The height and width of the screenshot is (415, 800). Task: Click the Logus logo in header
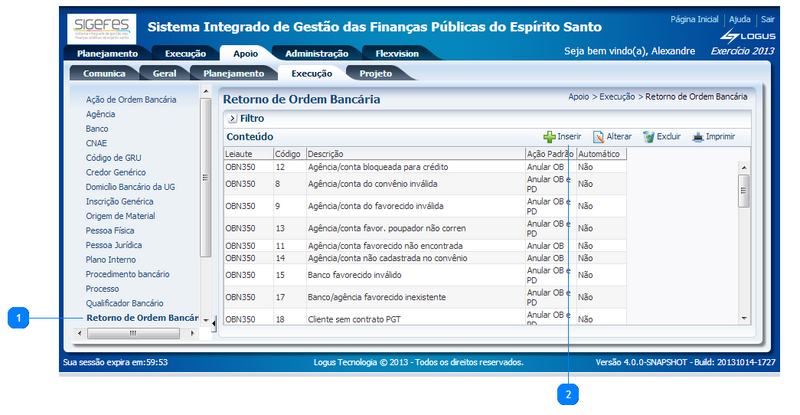pos(747,36)
